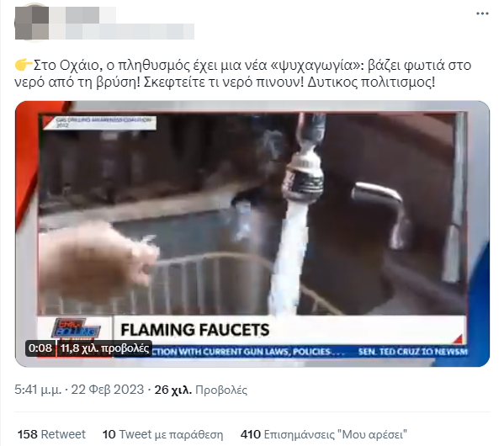
Task: View the 410 Επισημάνσεις "Μου αρέσει" list
Action: 324,434
